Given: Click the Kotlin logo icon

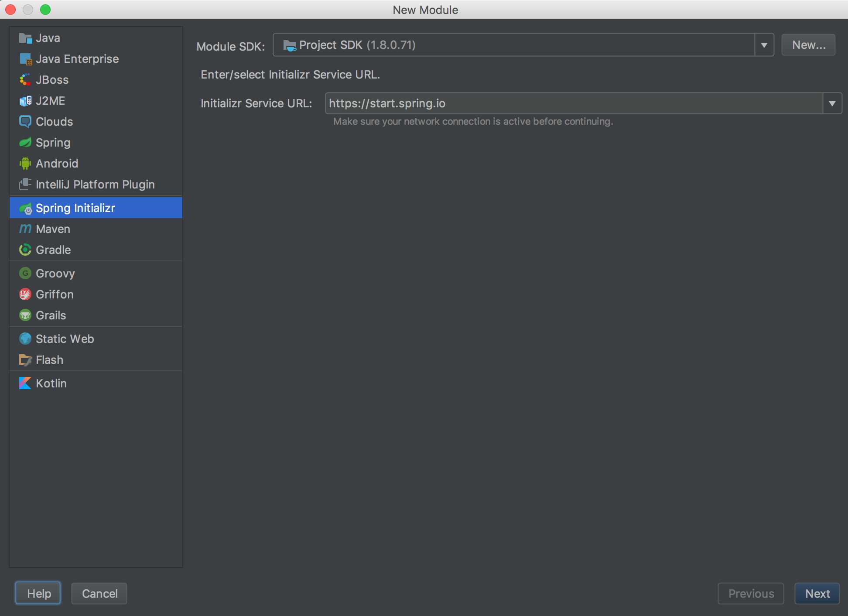Looking at the screenshot, I should 25,383.
